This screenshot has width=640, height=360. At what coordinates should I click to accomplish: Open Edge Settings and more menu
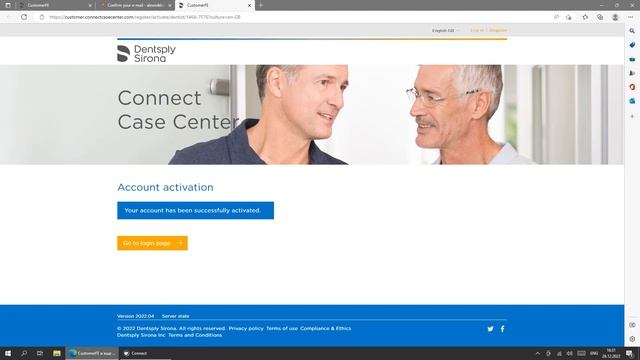pyautogui.click(x=631, y=17)
